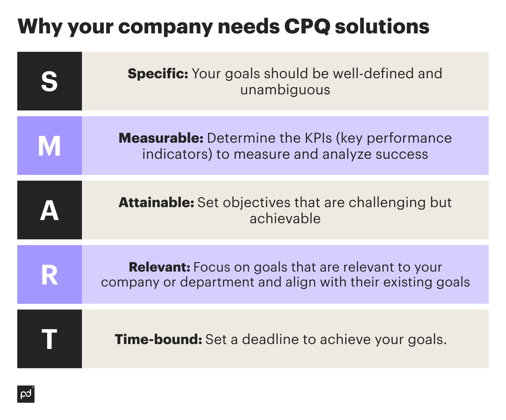Click the 'Why your company needs CPQ solutions' heading
The width and height of the screenshot is (506, 420).
tap(223, 27)
